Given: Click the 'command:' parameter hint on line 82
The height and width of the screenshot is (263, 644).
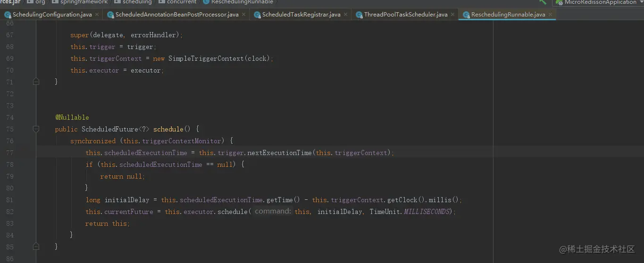Looking at the screenshot, I should pyautogui.click(x=273, y=212).
